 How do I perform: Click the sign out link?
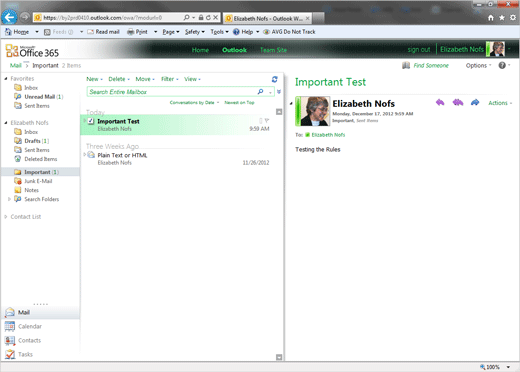coord(419,49)
